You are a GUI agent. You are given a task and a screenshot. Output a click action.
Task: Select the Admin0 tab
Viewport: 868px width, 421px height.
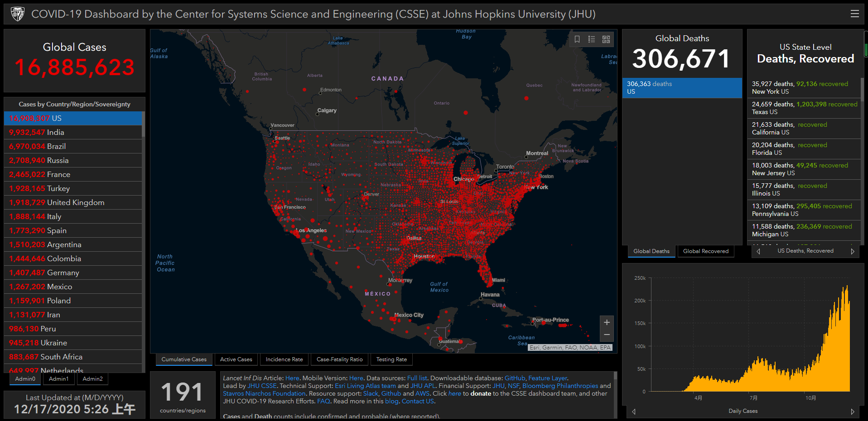[x=25, y=379]
